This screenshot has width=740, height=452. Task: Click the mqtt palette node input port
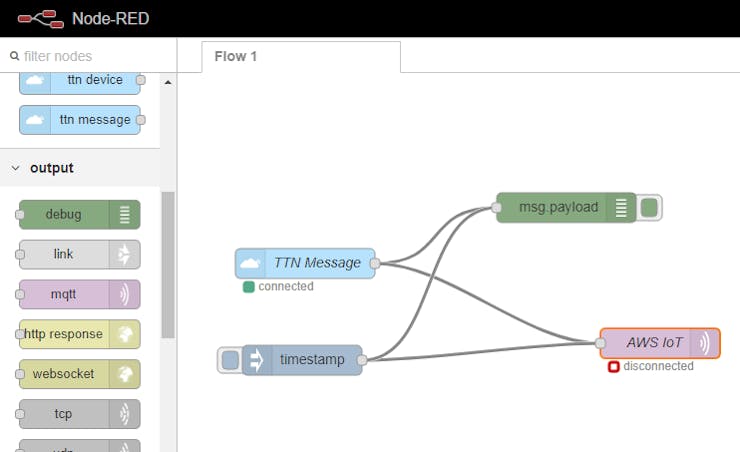(19, 294)
